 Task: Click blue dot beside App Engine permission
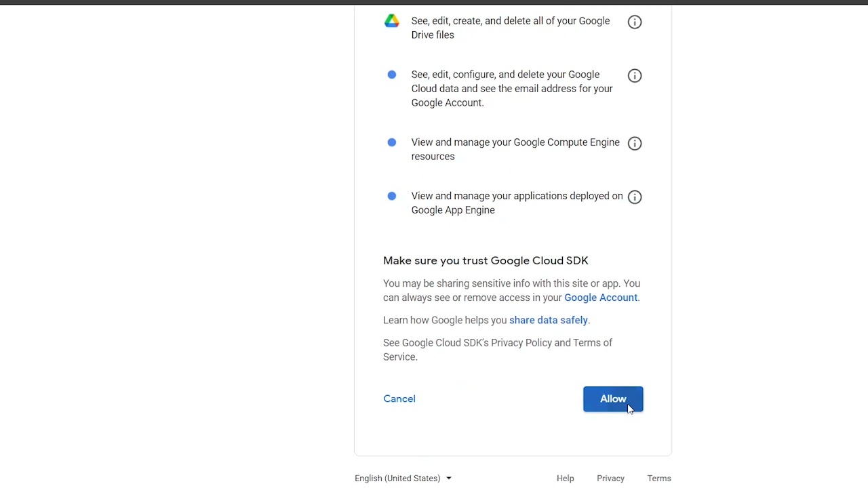392,196
